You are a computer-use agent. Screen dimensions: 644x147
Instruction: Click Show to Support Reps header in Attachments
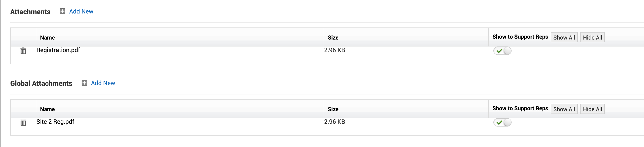coord(520,37)
